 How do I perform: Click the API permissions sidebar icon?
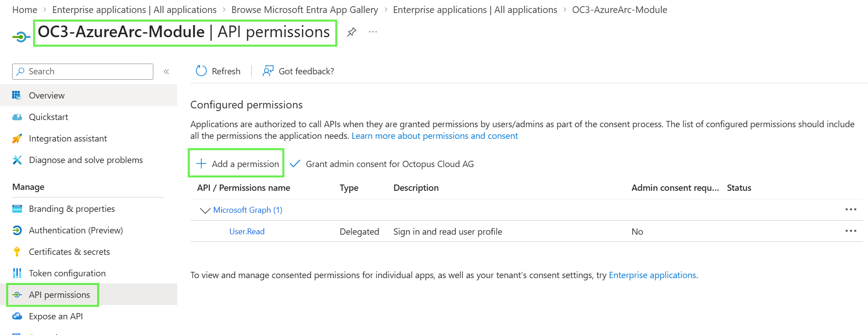point(17,295)
